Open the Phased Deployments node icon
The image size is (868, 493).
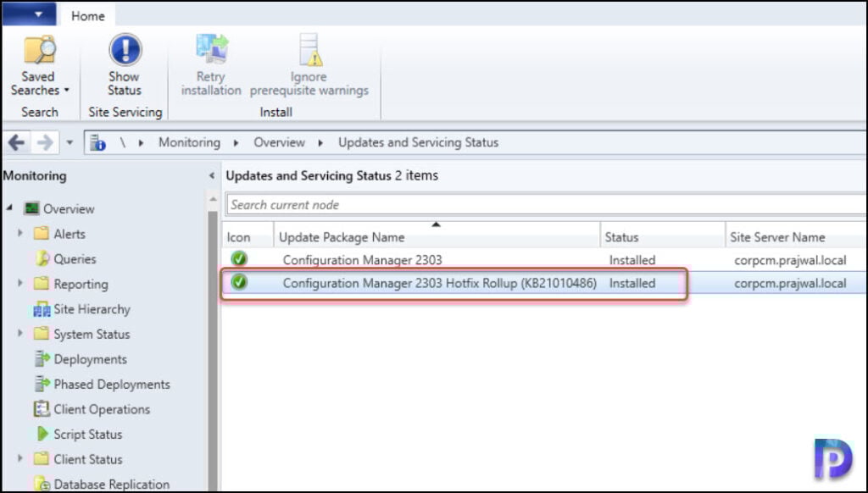tap(42, 384)
